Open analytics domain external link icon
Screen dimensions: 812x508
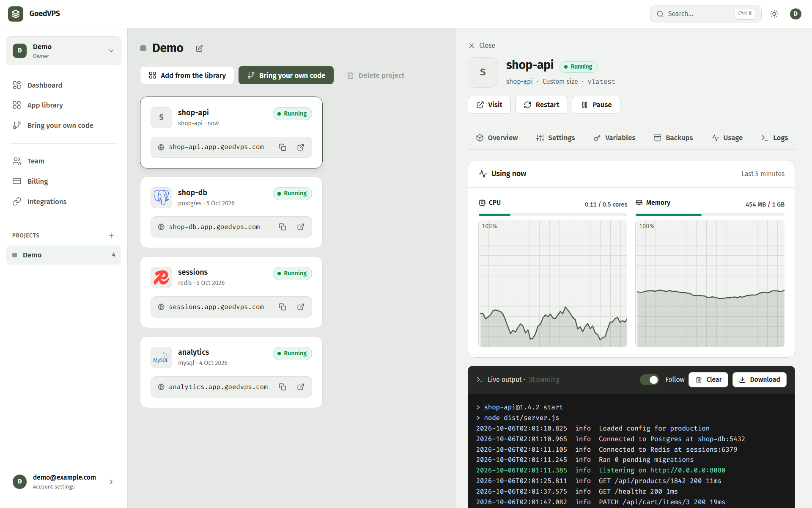301,387
